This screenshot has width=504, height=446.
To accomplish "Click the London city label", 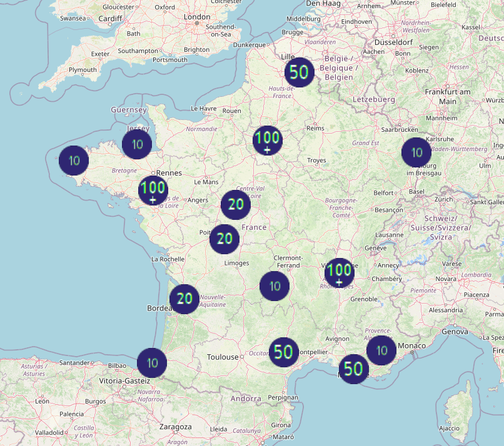I will click(x=197, y=17).
